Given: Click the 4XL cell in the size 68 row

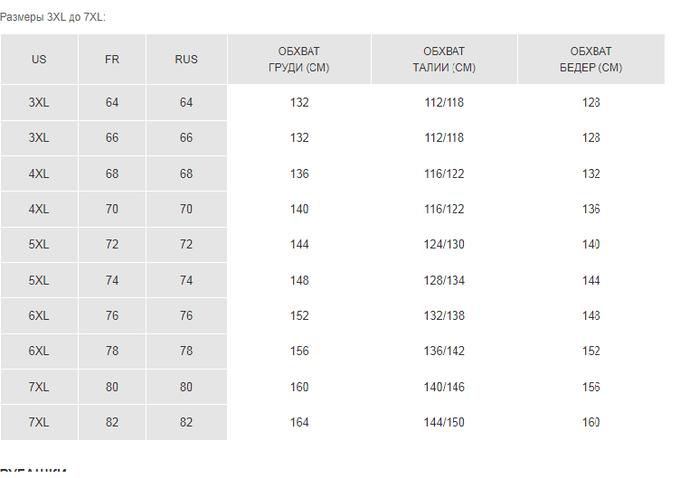Looking at the screenshot, I should pos(39,174).
